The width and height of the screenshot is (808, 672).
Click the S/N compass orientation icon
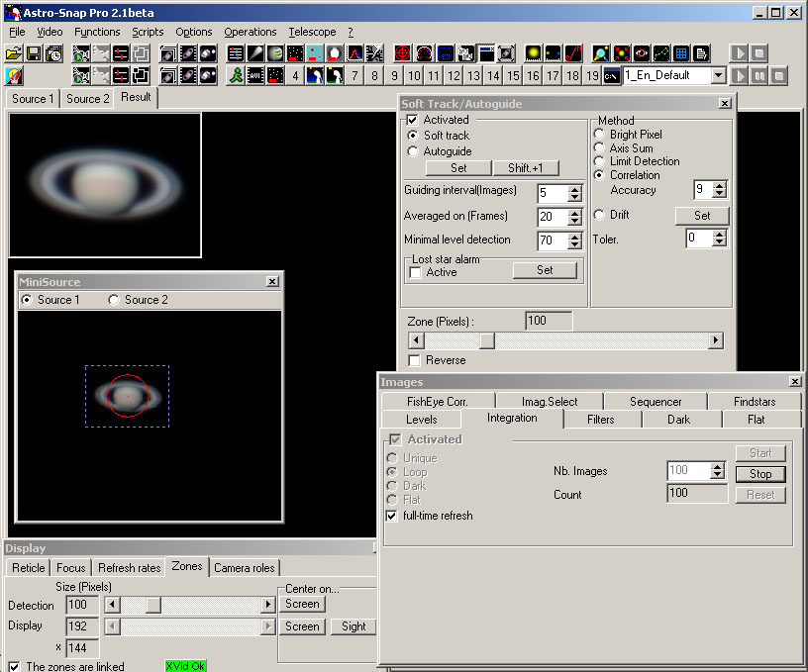point(573,53)
